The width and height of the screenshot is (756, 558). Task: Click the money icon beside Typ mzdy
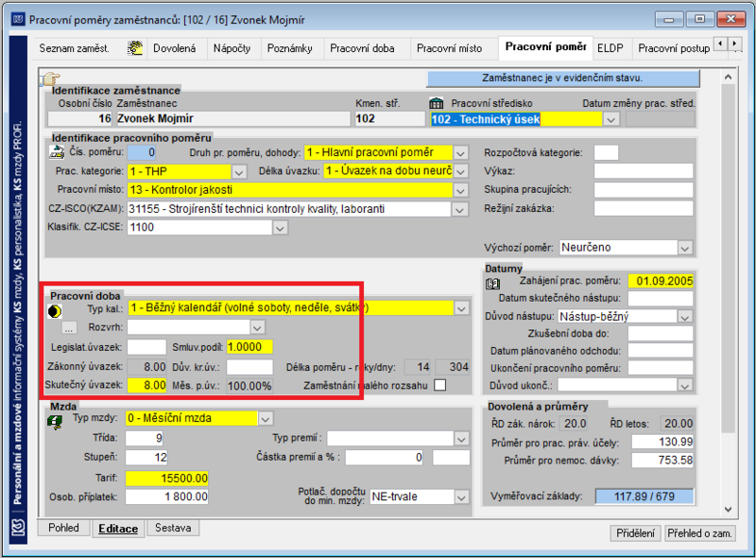point(55,422)
